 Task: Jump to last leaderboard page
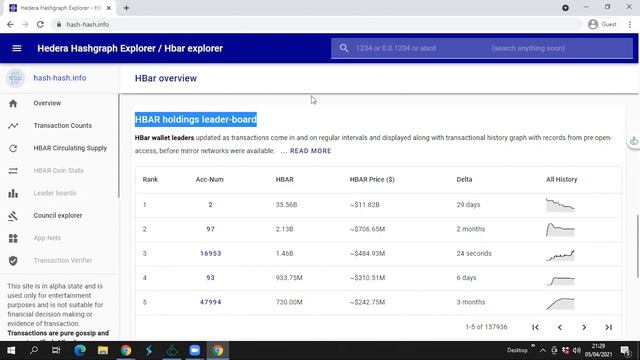click(609, 327)
